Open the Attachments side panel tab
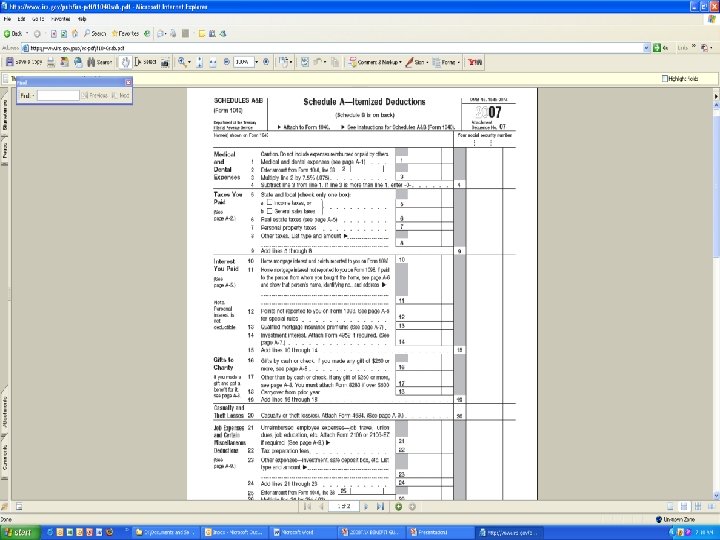The height and width of the screenshot is (540, 720). (5, 412)
